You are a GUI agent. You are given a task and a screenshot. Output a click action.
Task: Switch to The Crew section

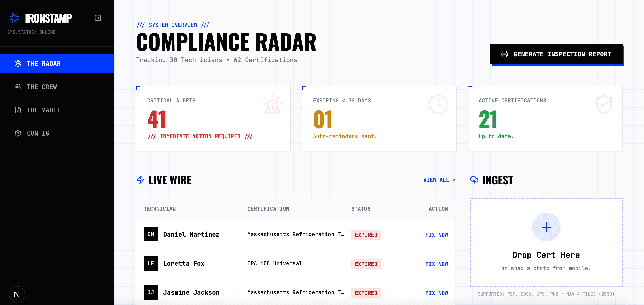tap(42, 87)
